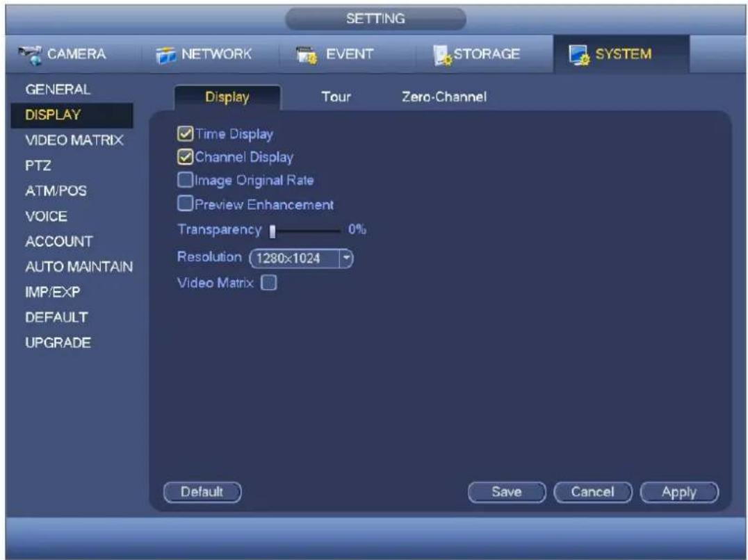This screenshot has width=748, height=560.
Task: Select UPGRADE in the sidebar
Action: (58, 343)
